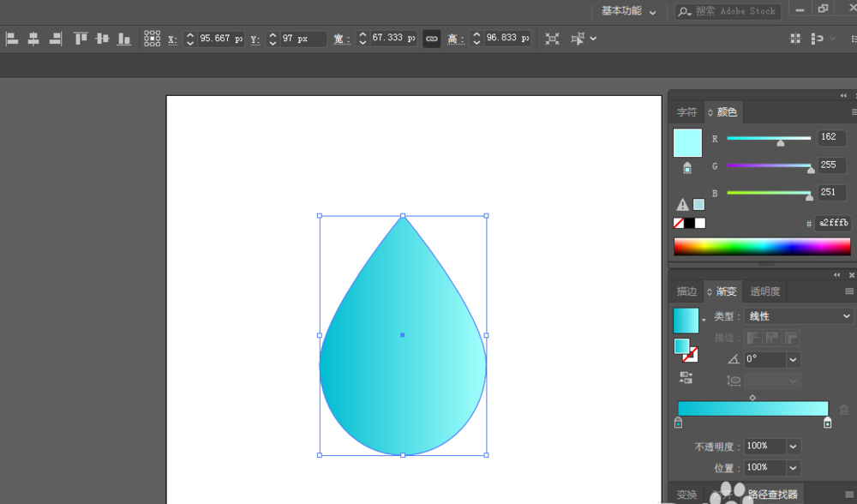This screenshot has height=504, width=857.
Task: Toggle the fill and stroke box in Gradient panel
Action: 685,349
